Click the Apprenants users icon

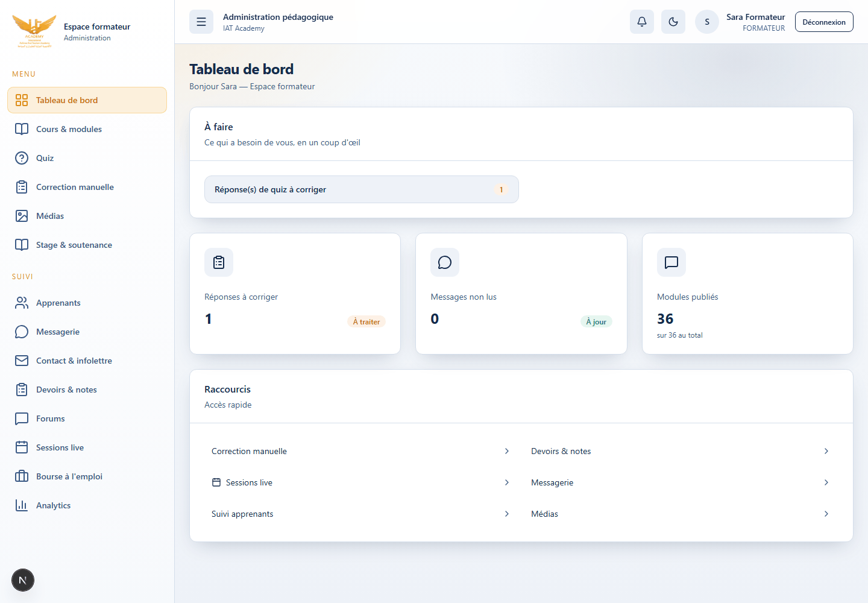pyautogui.click(x=22, y=303)
